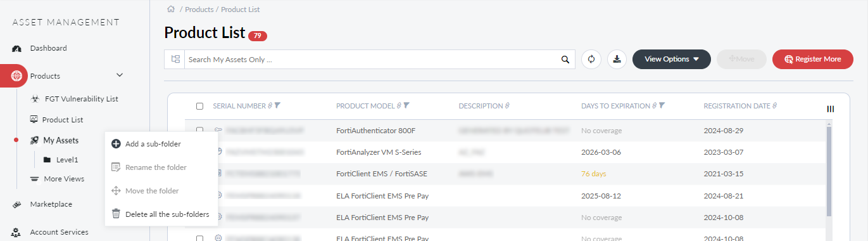This screenshot has width=868, height=241.
Task: Click the monitor icon next to Product List
Action: pyautogui.click(x=34, y=119)
